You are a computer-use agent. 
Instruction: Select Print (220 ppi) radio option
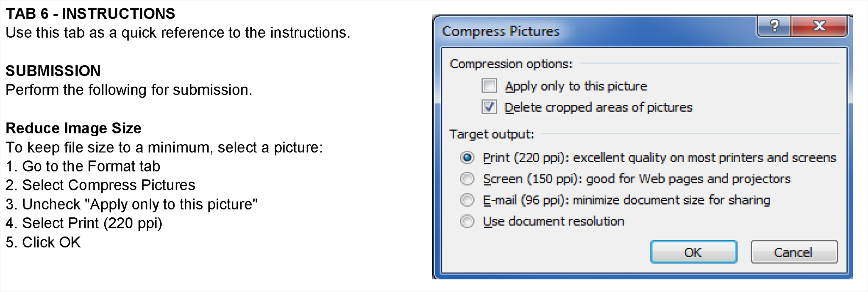point(467,158)
